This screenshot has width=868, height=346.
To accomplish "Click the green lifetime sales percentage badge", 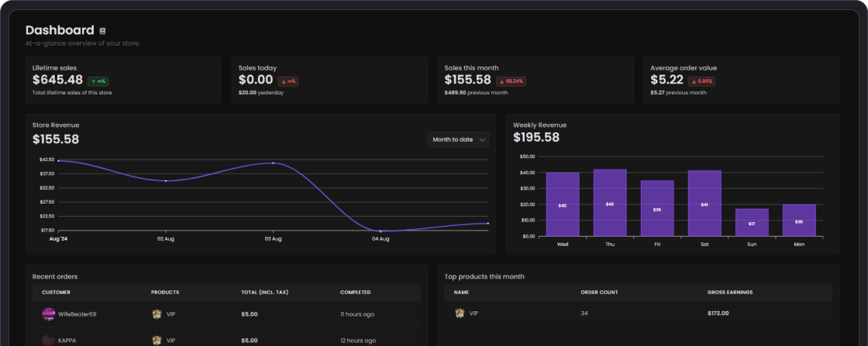I will [x=98, y=81].
